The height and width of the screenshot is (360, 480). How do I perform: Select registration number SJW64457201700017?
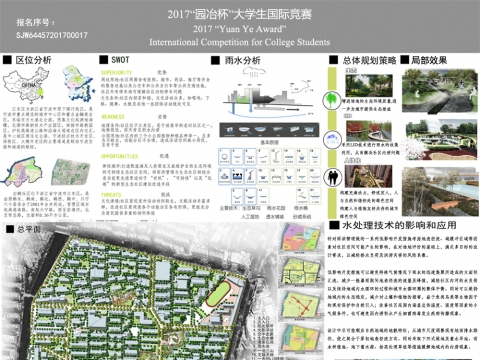(52, 35)
